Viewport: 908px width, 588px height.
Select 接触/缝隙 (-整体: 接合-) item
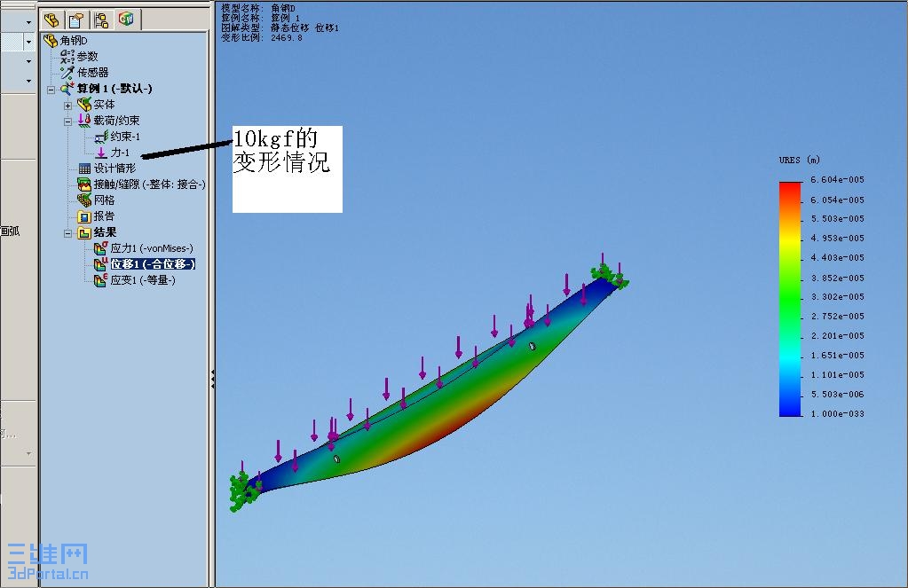tap(149, 184)
